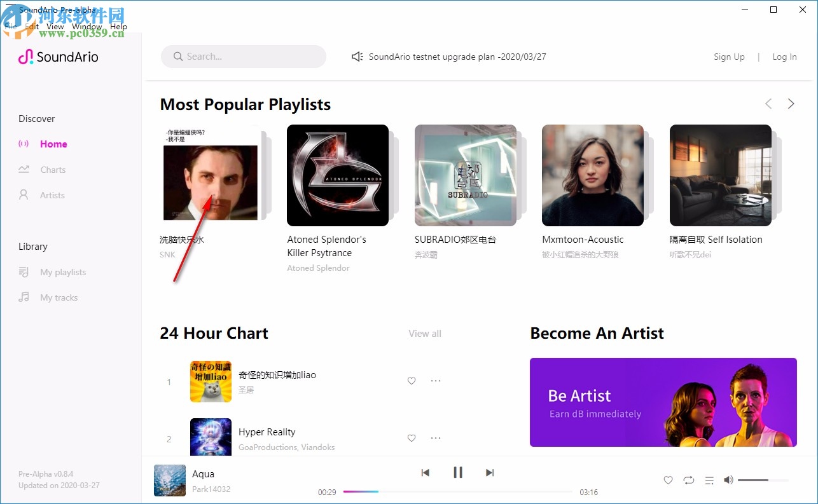Open more options for 奇怪的知识增加liao
This screenshot has width=818, height=504.
pyautogui.click(x=436, y=381)
